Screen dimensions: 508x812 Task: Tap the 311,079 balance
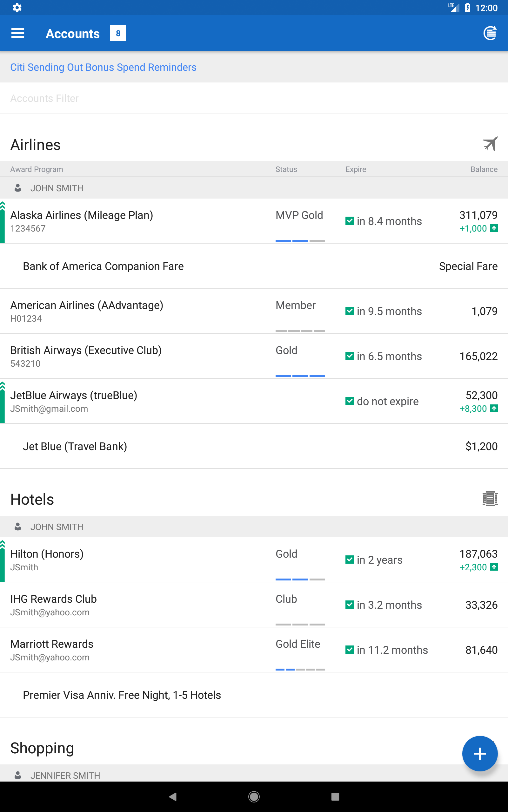(x=478, y=215)
